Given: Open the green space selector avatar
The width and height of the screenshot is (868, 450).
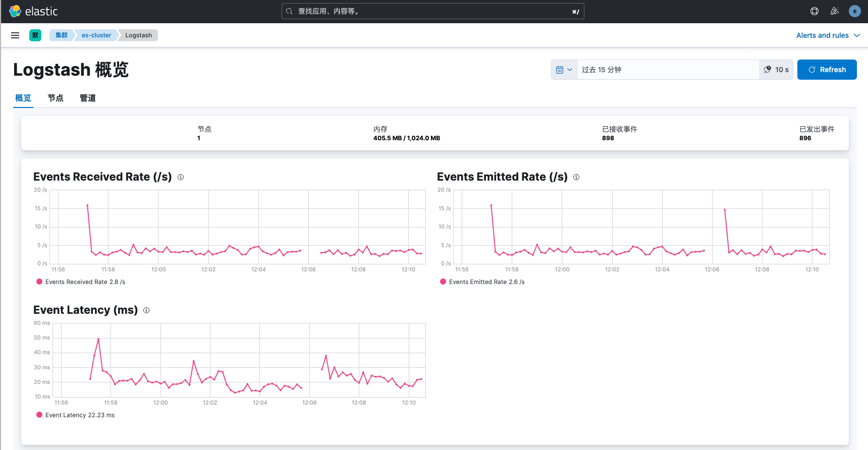Looking at the screenshot, I should [x=35, y=35].
